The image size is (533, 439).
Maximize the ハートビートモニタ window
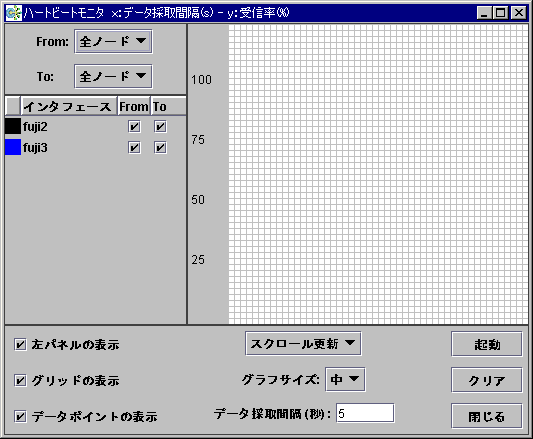click(500, 13)
